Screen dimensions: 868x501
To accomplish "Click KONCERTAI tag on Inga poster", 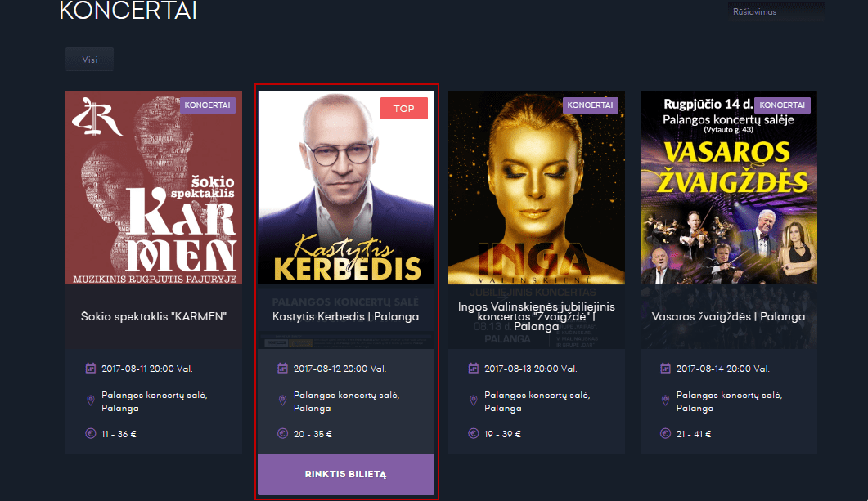I will 590,105.
